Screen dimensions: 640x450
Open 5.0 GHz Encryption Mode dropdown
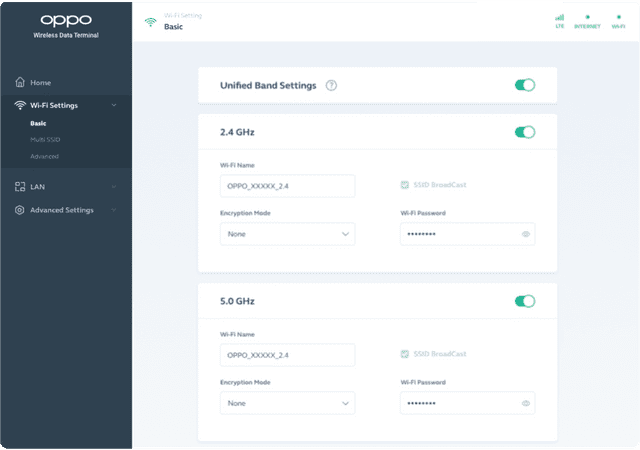[x=287, y=403]
